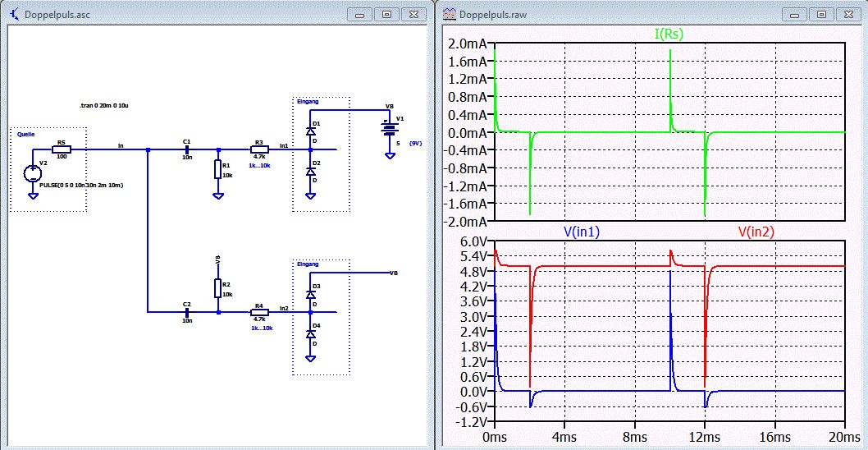This screenshot has width=868, height=450.
Task: Click the voltage source V2 symbol
Action: point(32,173)
